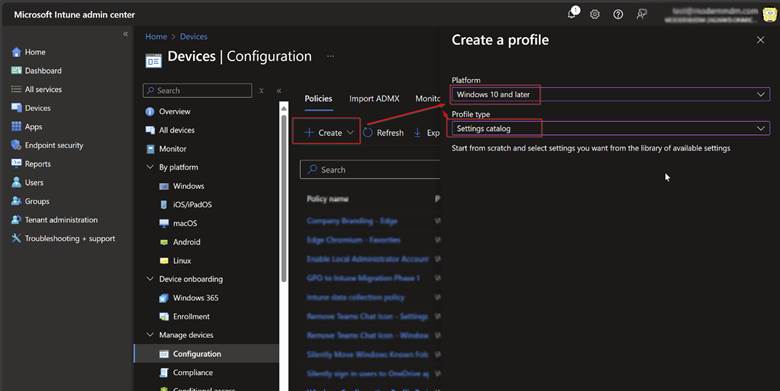Click Devices icon in left navigation
The height and width of the screenshot is (391, 780).
tap(16, 108)
